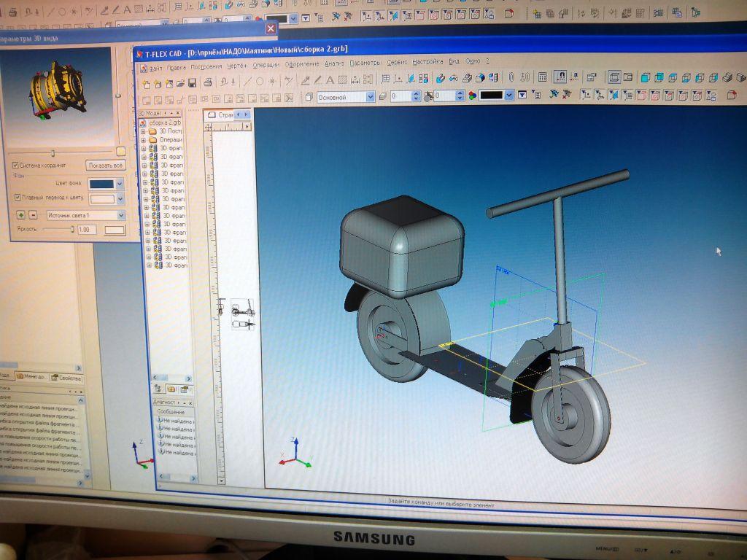Open the 'Настройка' menu
The height and width of the screenshot is (560, 747).
pos(427,62)
